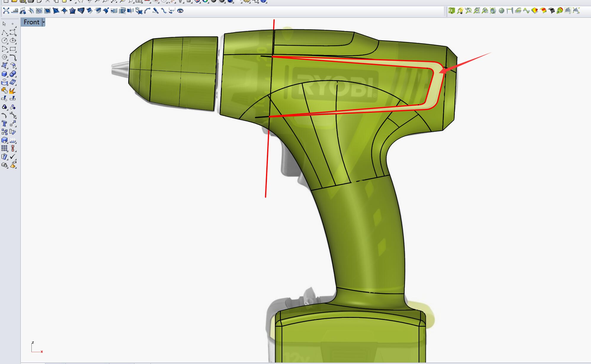Select the Polyline tool in sidebar
This screenshot has width=591, height=364.
(4, 33)
